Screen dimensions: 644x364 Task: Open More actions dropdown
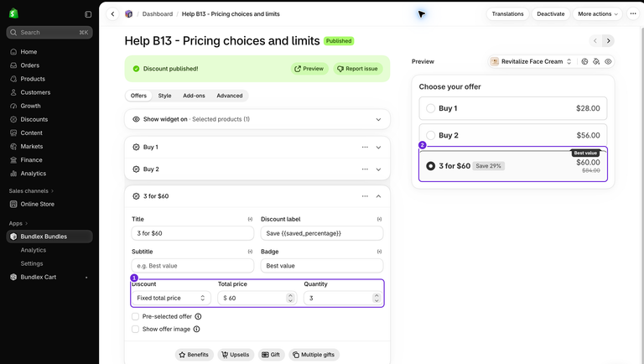point(598,14)
